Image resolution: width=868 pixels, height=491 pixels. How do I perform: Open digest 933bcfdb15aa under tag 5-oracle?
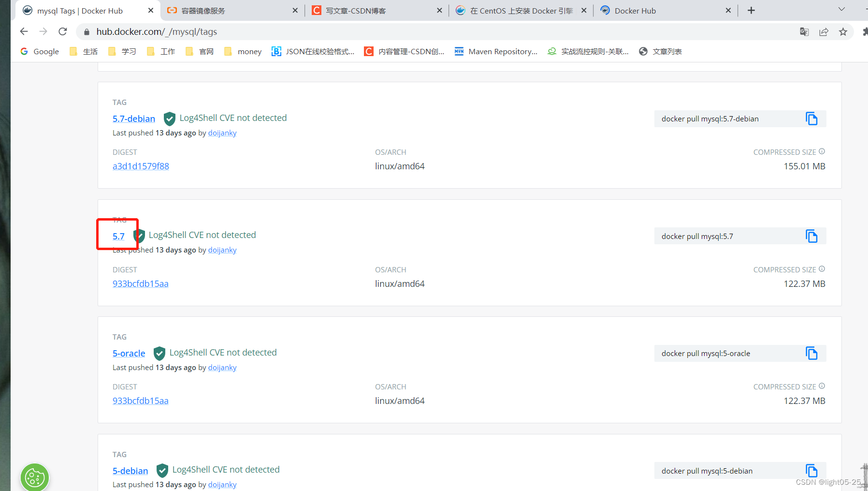pos(141,401)
